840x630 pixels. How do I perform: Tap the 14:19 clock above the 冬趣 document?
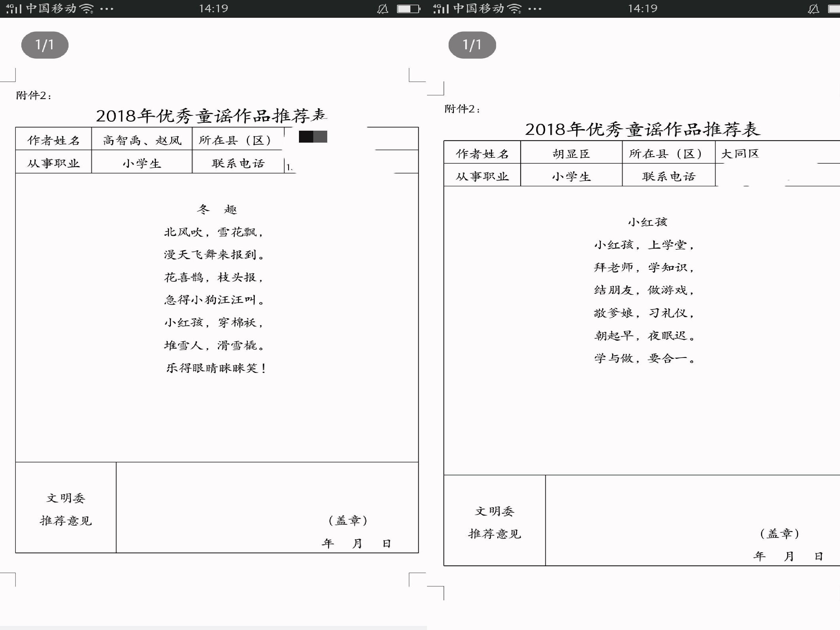click(x=213, y=8)
